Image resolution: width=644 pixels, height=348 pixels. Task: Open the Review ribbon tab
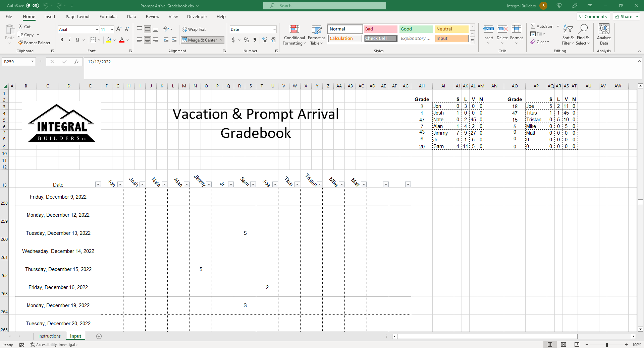(152, 16)
